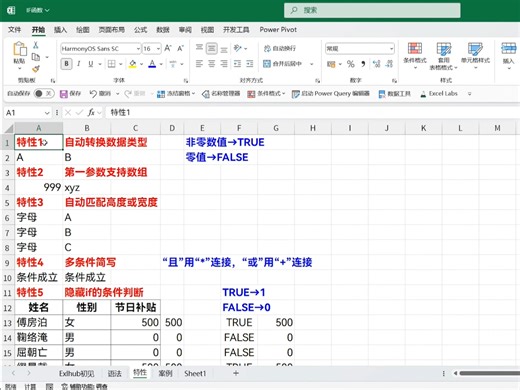The image size is (520, 390).
Task: Open Cell Styles gallery
Action: 475,55
